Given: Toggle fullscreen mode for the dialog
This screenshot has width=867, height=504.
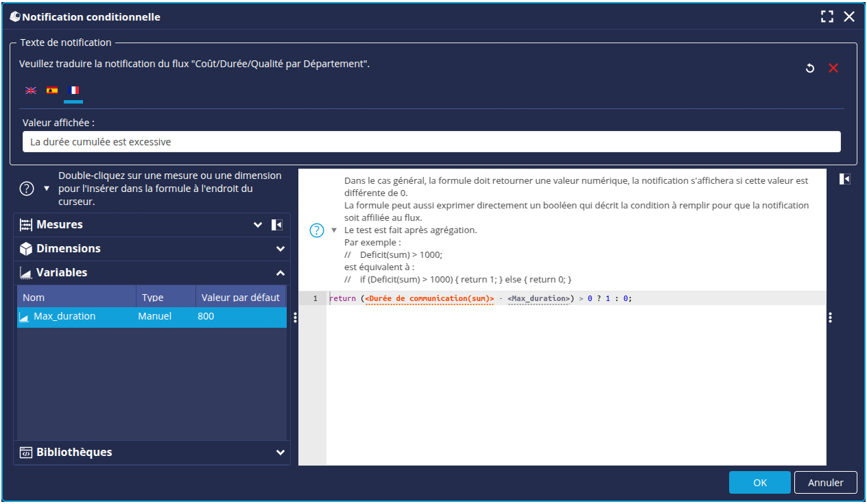Looking at the screenshot, I should click(827, 17).
